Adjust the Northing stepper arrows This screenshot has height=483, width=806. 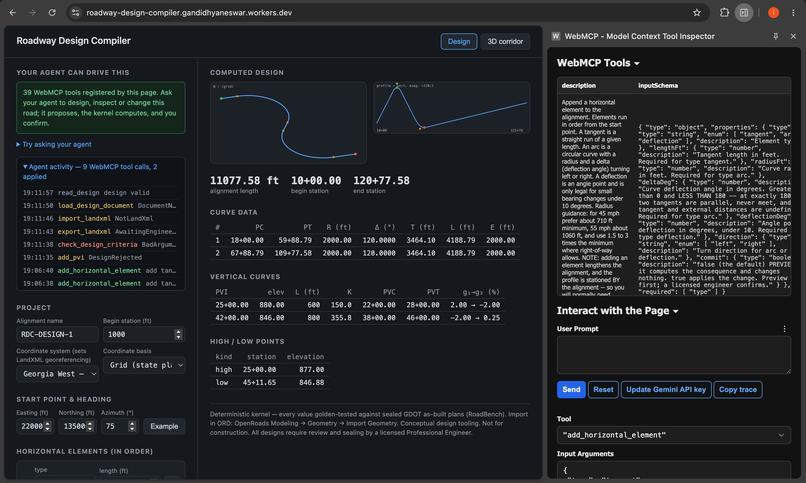coord(90,426)
